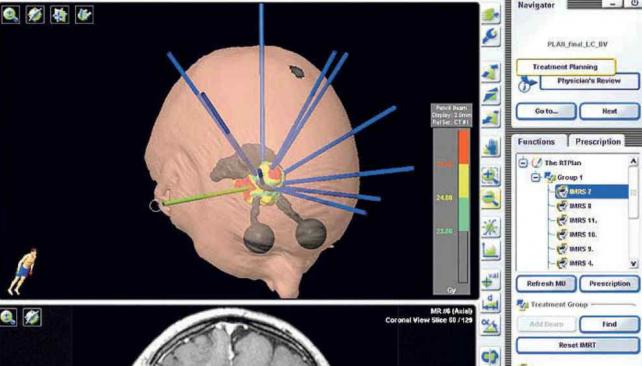Switch to the Prescription tab
The height and width of the screenshot is (366, 642).
click(598, 142)
